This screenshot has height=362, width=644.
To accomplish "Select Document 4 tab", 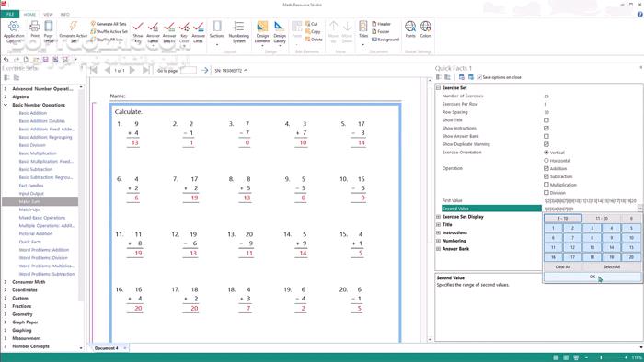I will [106, 348].
